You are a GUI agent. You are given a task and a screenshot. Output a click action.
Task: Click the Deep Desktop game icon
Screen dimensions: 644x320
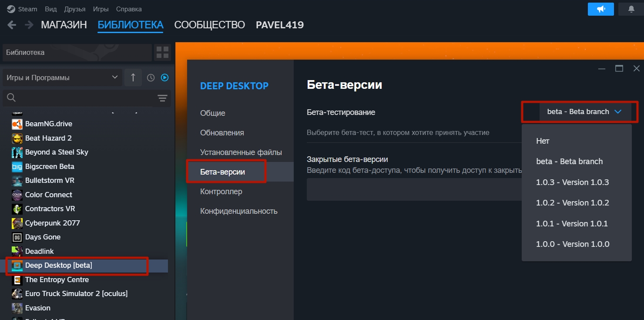click(17, 266)
